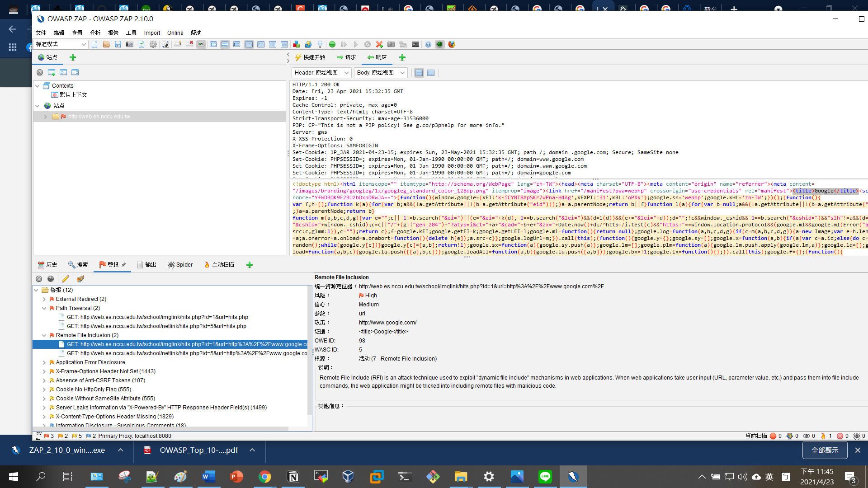Switch to the 请求 (Request) tab
Screen dimensions: 868x488
pos(346,57)
